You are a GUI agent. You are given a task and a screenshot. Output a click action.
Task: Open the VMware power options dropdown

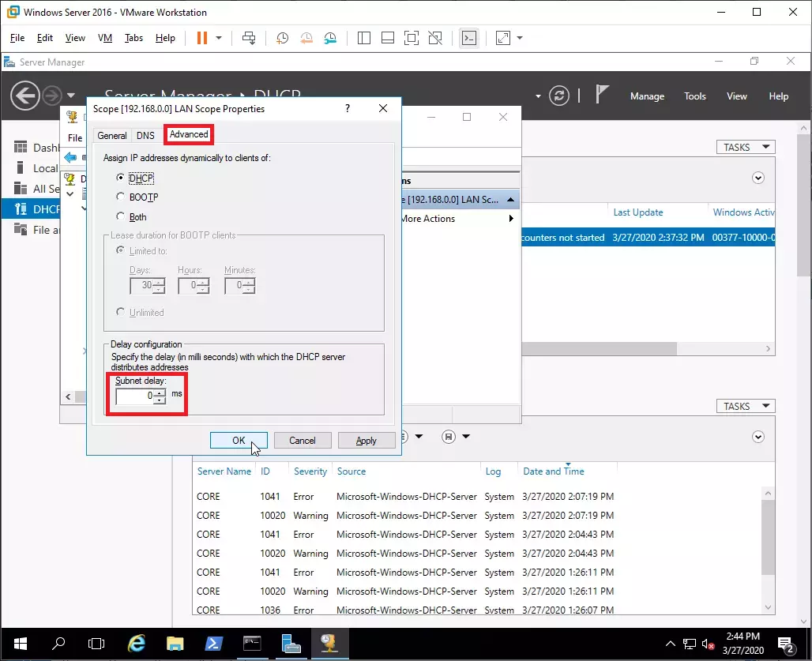pos(219,38)
